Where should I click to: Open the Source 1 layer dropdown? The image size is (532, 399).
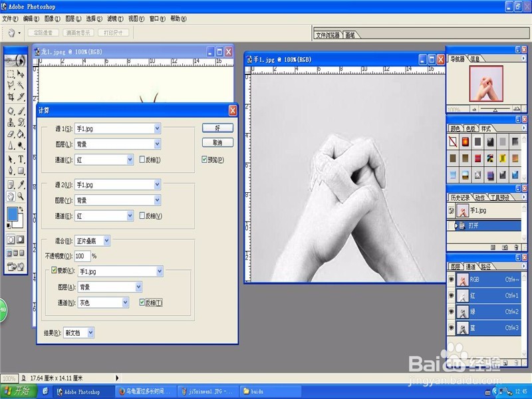coord(157,144)
